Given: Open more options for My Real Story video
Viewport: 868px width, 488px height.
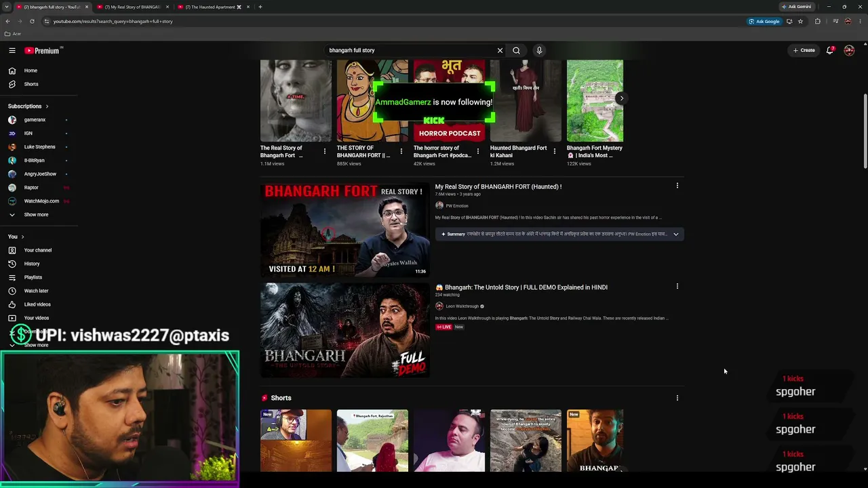Looking at the screenshot, I should [677, 186].
